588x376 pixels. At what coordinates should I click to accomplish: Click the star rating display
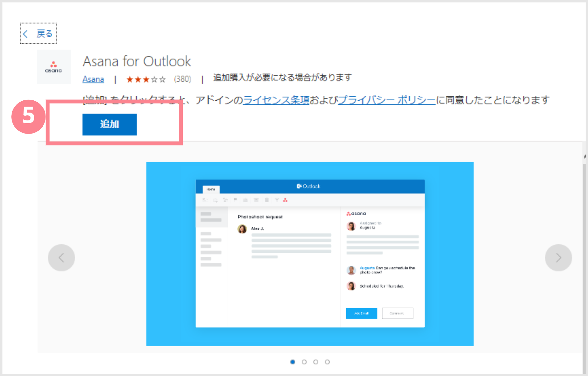pyautogui.click(x=146, y=79)
